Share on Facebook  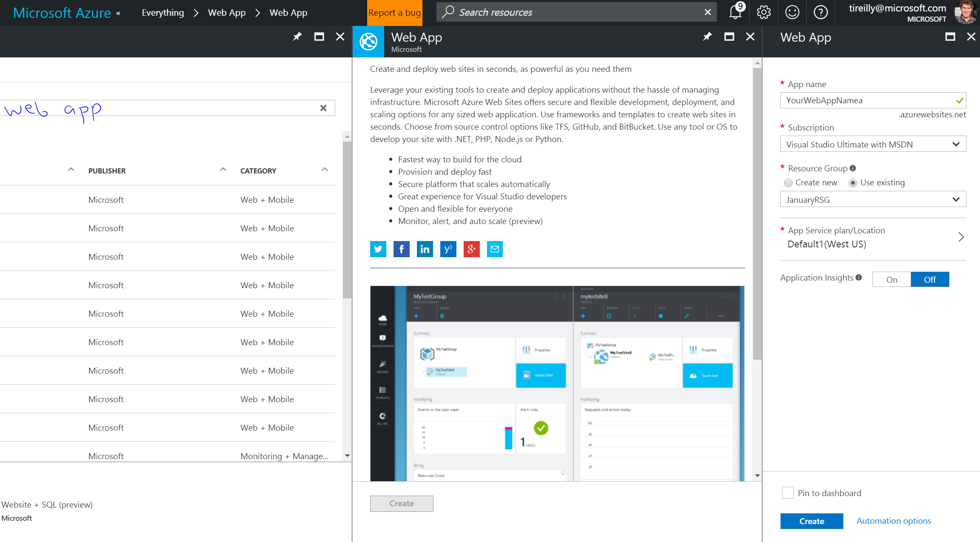pyautogui.click(x=402, y=249)
